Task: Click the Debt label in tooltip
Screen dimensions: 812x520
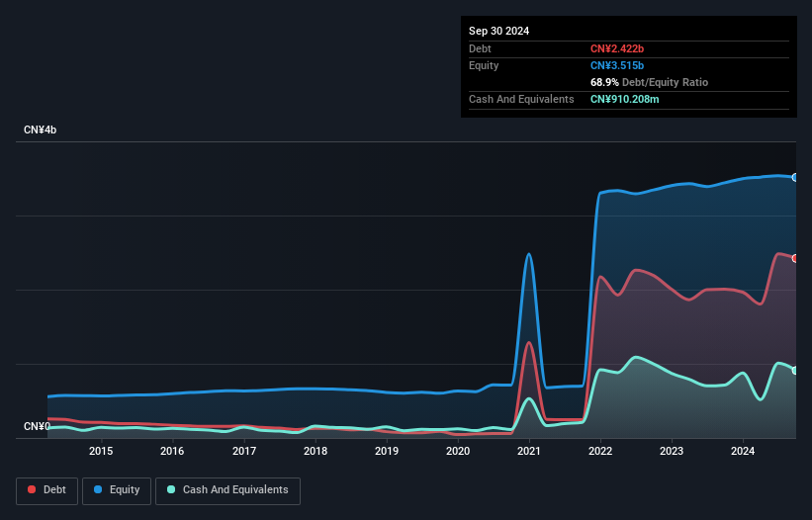Action: point(480,48)
